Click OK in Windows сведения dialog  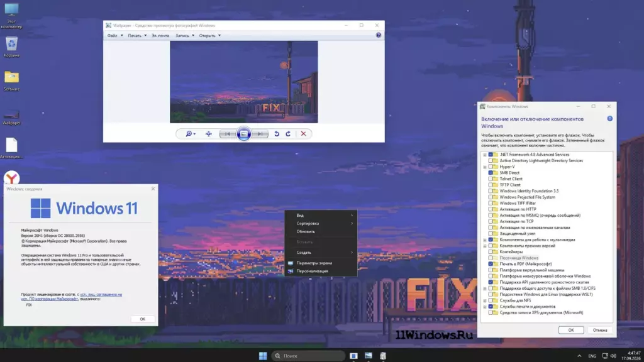pyautogui.click(x=142, y=319)
